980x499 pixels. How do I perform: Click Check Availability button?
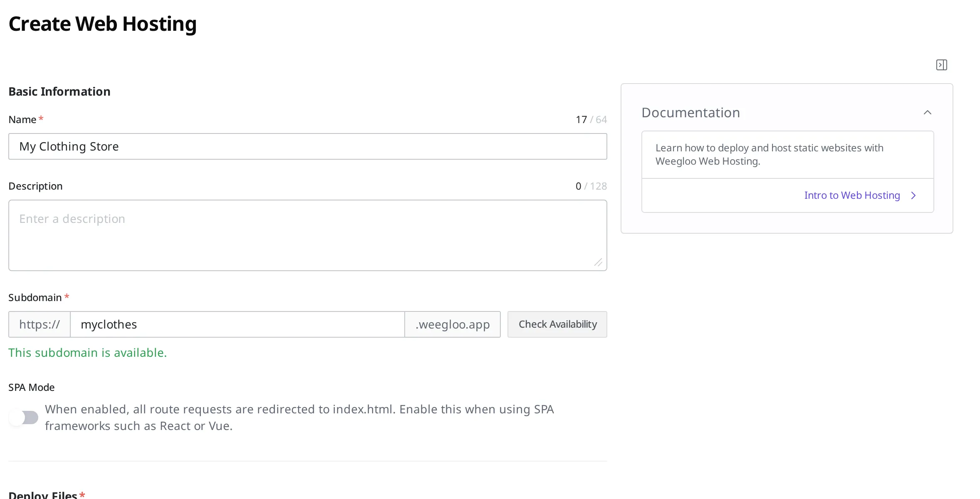click(557, 324)
